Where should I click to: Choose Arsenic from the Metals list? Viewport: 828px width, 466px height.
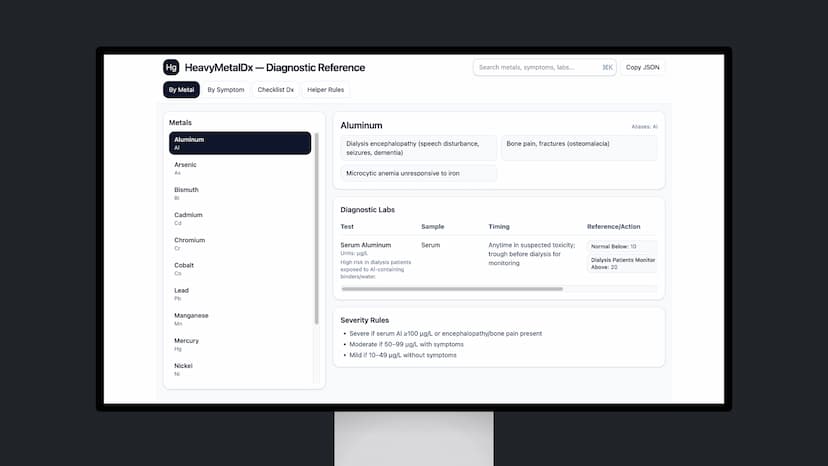(x=240, y=168)
